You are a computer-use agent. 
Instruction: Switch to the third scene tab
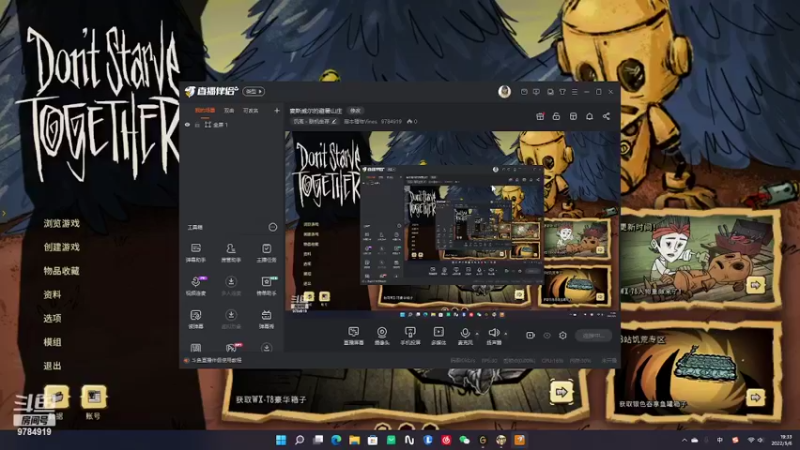point(251,110)
